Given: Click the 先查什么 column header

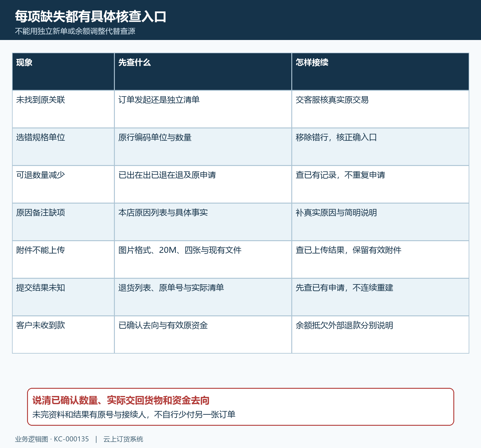Looking at the screenshot, I should click(x=203, y=72).
